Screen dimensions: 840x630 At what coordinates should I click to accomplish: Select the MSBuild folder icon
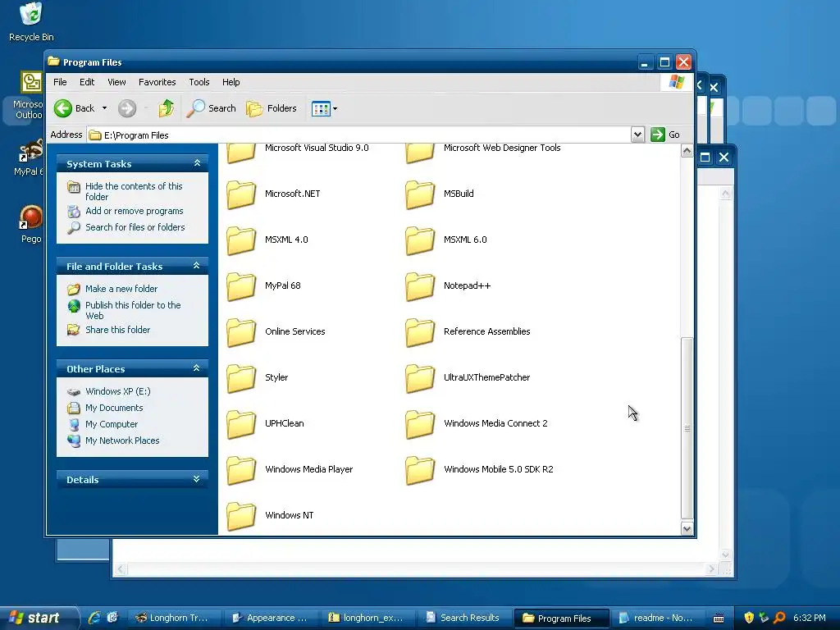coord(420,194)
